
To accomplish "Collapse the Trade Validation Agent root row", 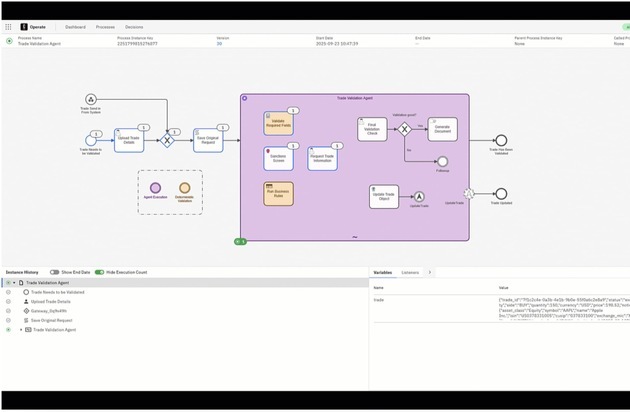I will [x=16, y=283].
